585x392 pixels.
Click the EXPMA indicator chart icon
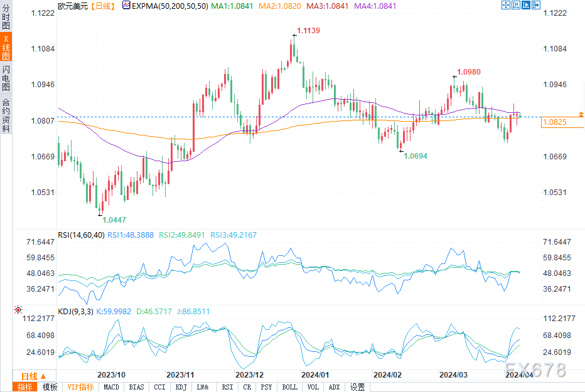click(126, 5)
